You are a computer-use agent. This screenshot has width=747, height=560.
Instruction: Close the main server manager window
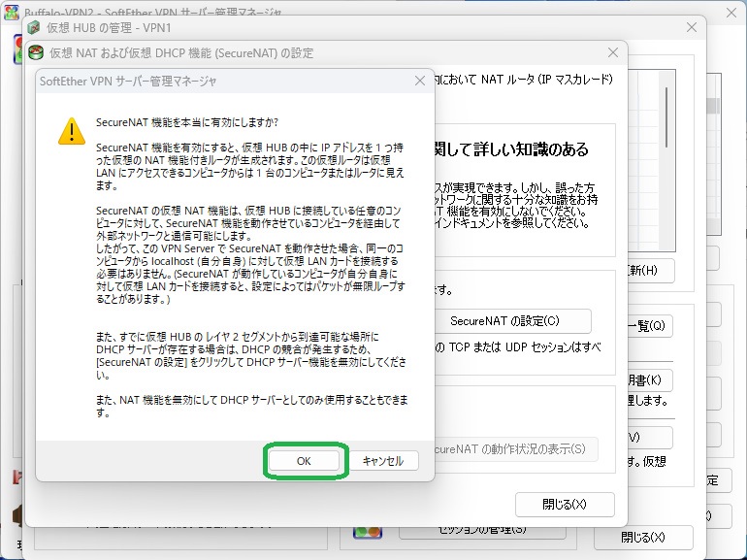[731, 13]
